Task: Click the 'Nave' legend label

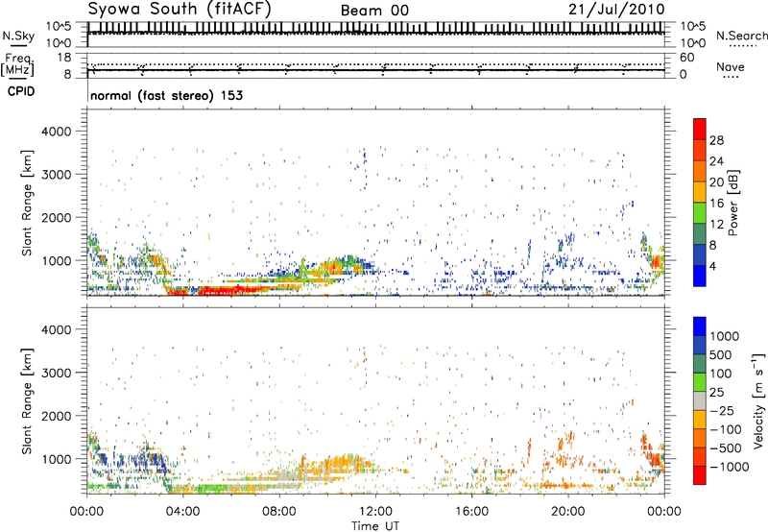Action: 731,67
